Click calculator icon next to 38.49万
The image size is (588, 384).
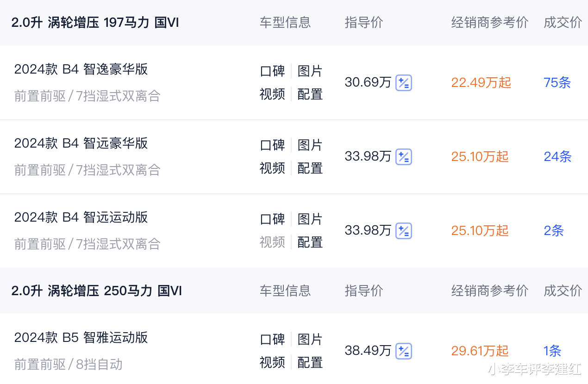(x=404, y=351)
